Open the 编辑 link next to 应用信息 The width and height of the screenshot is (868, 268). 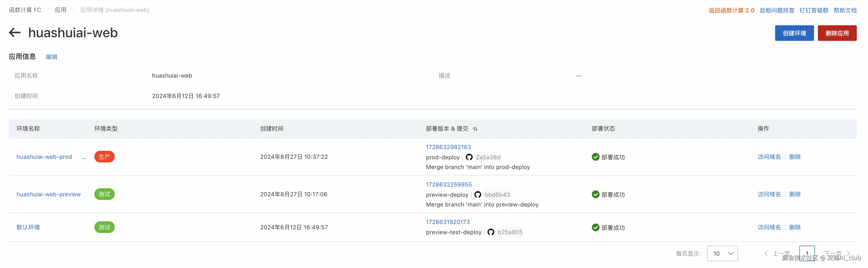[x=52, y=57]
